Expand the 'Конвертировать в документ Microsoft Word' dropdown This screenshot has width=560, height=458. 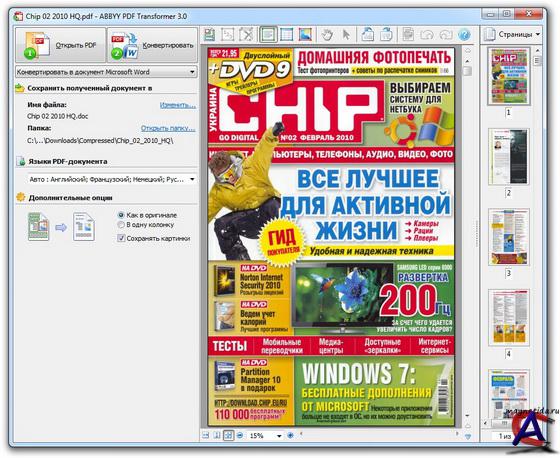pyautogui.click(x=106, y=72)
